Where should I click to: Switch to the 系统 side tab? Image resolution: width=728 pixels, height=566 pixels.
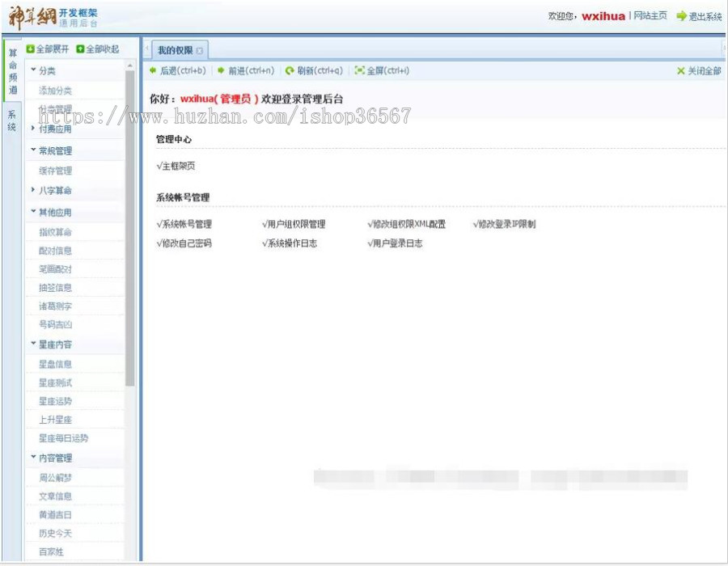(x=11, y=120)
